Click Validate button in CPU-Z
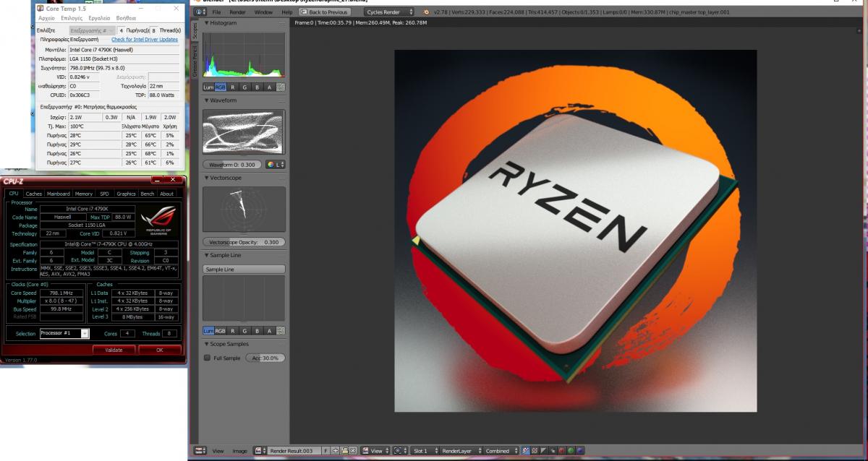The height and width of the screenshot is (461, 868). [113, 350]
